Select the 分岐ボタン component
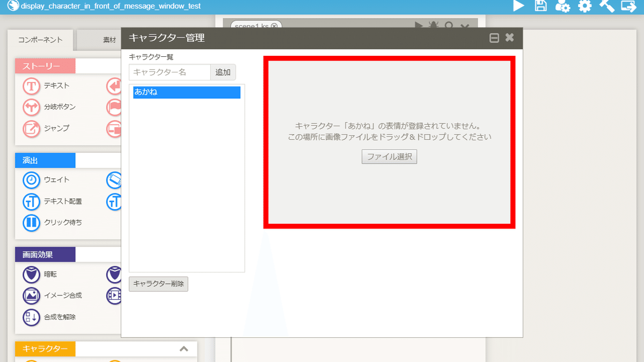Viewport: 644px width, 362px height. [x=50, y=107]
